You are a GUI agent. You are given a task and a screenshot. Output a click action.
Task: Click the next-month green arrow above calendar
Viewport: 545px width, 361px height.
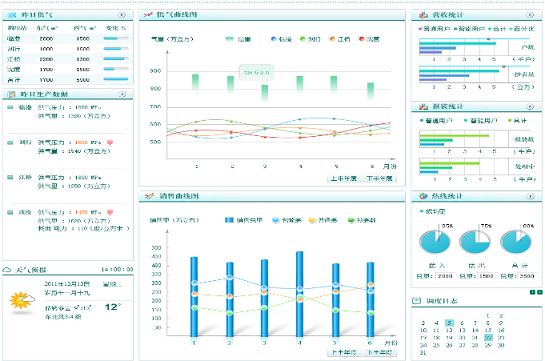pos(539,292)
